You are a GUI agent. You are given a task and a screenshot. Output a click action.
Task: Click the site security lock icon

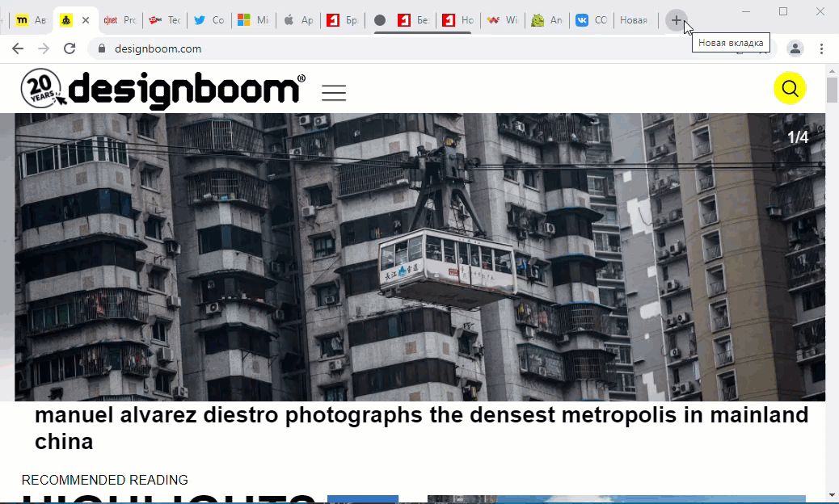tap(102, 48)
